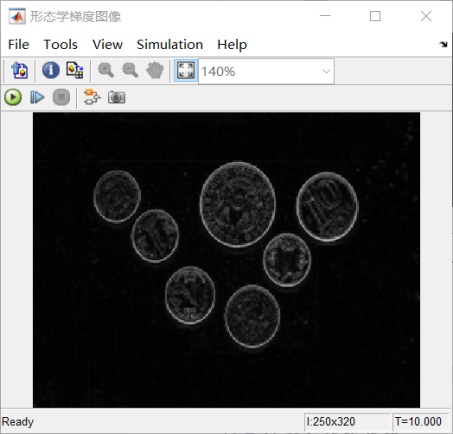Click the Highlight Simulink Block icon
The width and height of the screenshot is (453, 434).
tap(92, 98)
